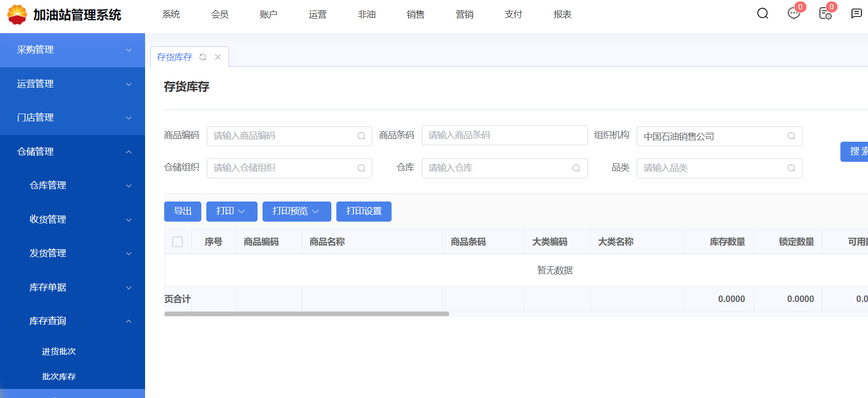Image resolution: width=868 pixels, height=398 pixels.
Task: Click the horizontal table scrollbar
Action: pos(306,314)
